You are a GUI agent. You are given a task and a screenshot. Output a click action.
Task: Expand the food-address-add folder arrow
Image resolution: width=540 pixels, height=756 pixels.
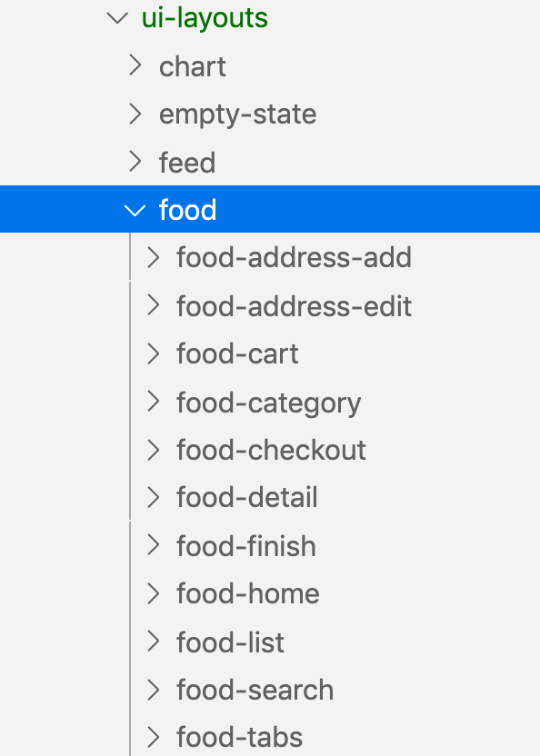click(153, 257)
